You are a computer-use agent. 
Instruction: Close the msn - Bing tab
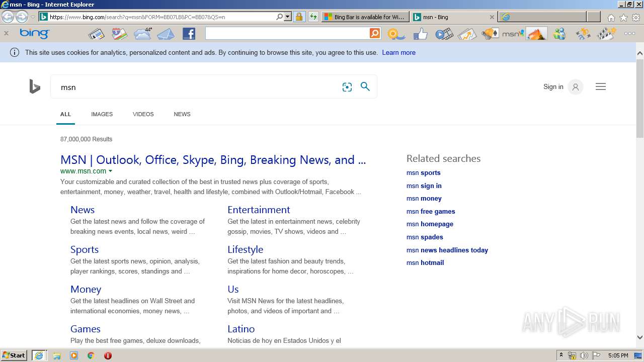492,17
